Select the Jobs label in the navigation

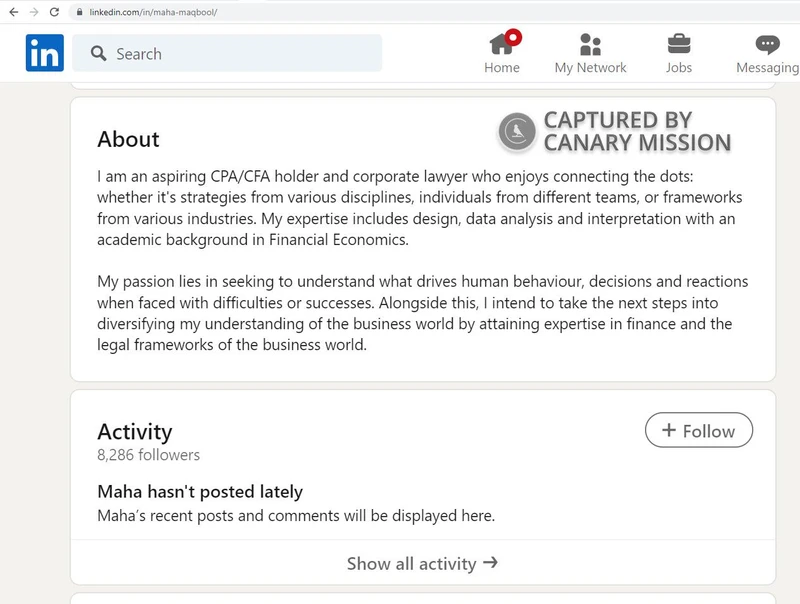(680, 67)
